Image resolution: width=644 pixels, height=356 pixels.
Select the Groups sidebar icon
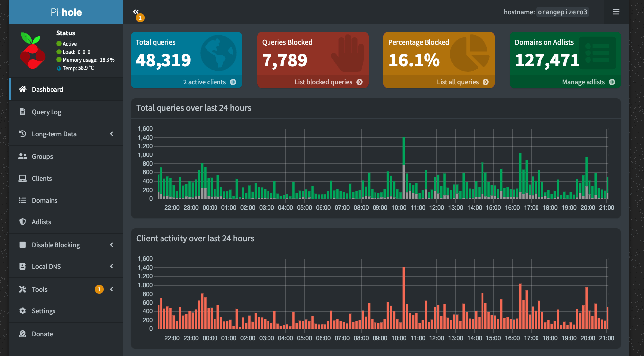click(x=23, y=156)
